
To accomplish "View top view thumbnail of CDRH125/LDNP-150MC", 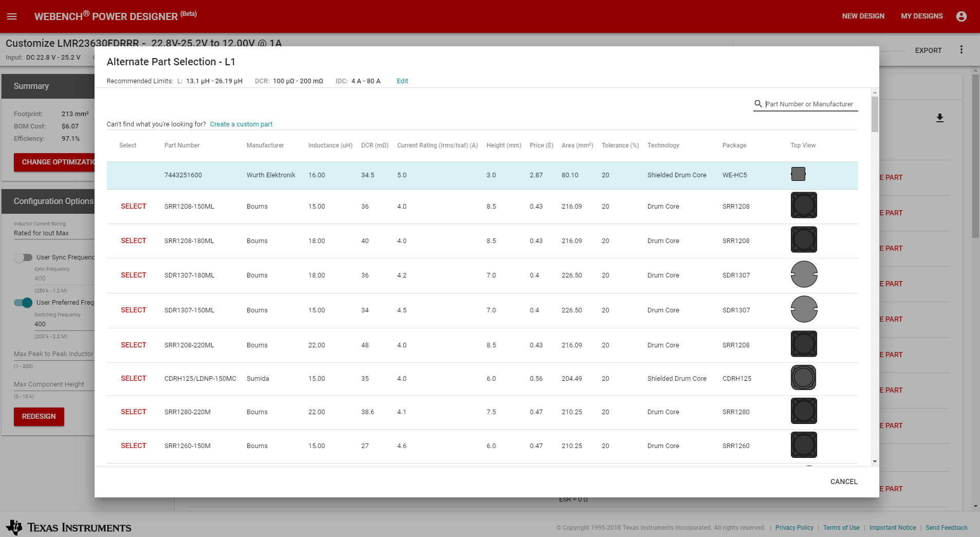I will click(804, 378).
